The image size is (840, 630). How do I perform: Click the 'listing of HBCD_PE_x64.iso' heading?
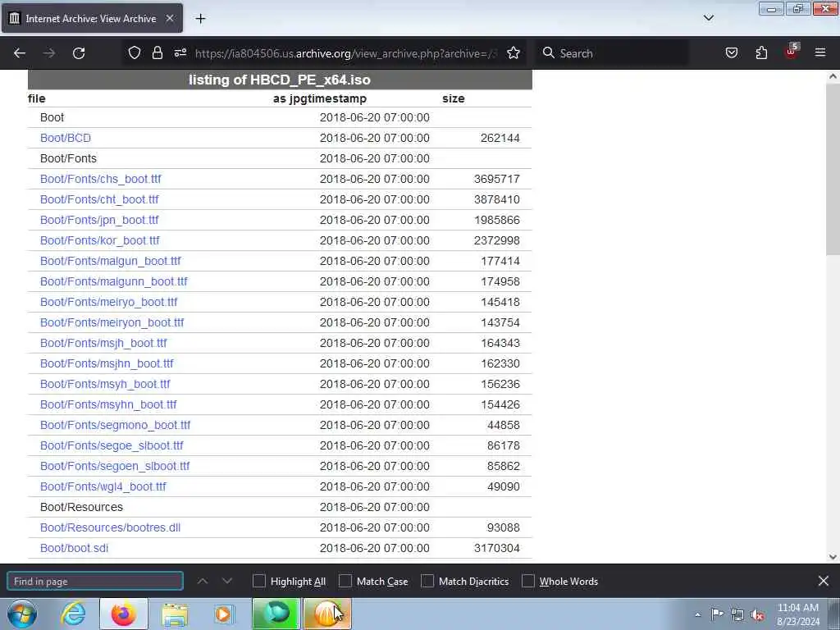[280, 80]
